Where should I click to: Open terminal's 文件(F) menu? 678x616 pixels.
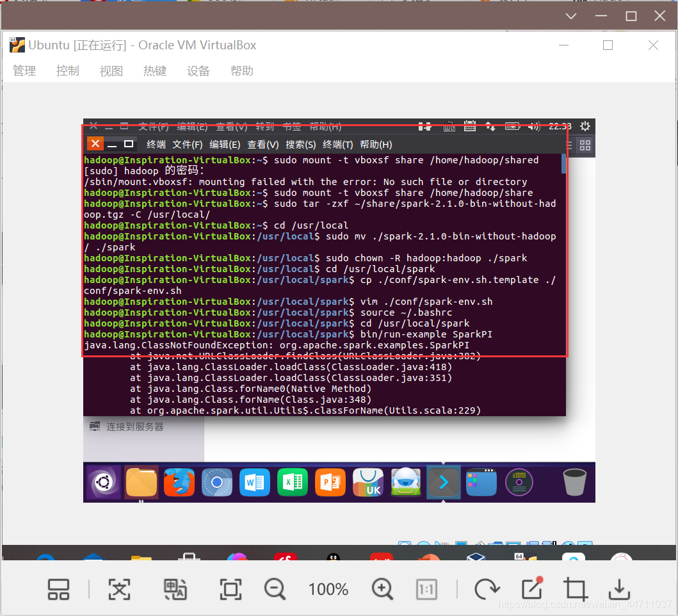[187, 145]
